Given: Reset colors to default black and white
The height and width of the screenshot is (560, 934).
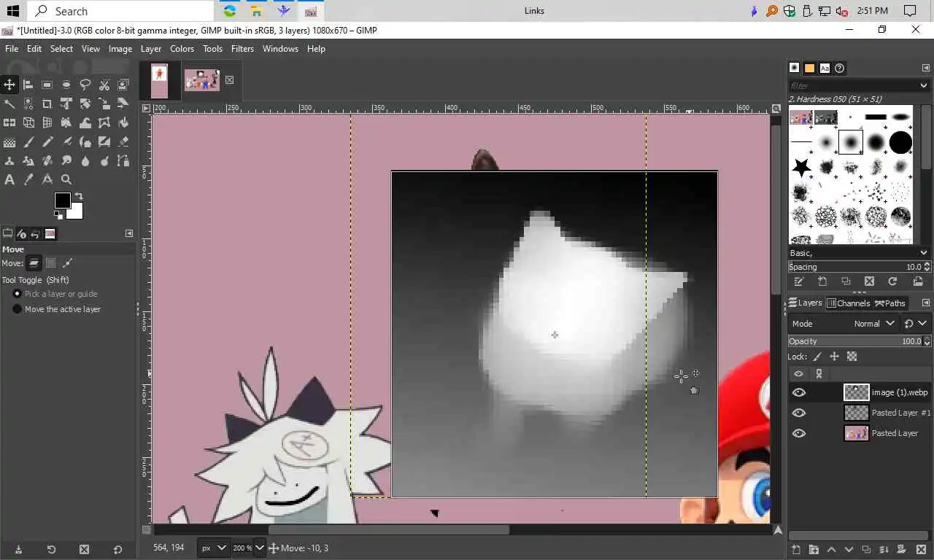Looking at the screenshot, I should pyautogui.click(x=58, y=215).
